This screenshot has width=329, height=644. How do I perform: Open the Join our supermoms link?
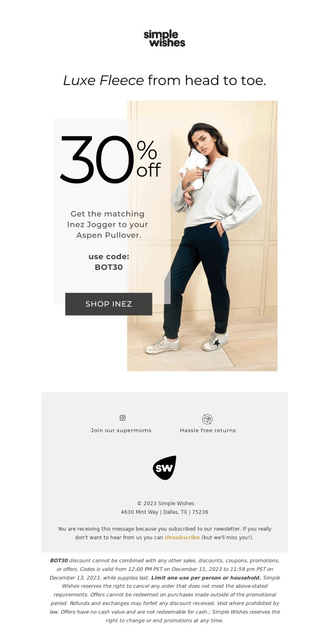pos(121,430)
